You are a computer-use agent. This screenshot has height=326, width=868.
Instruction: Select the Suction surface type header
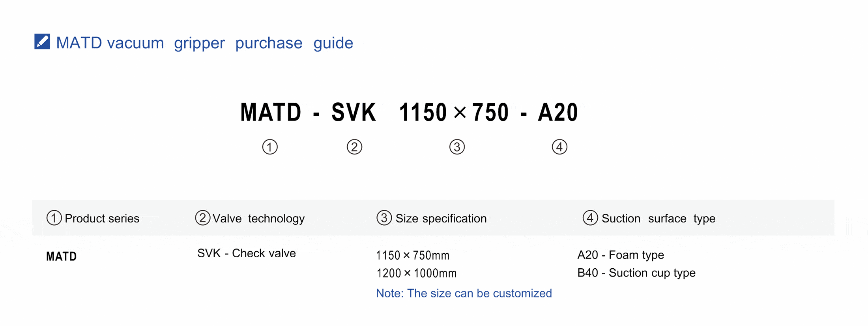pyautogui.click(x=658, y=219)
